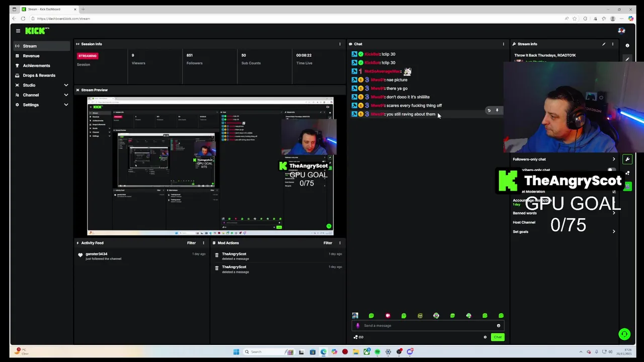Send message with Chat button
This screenshot has height=362, width=644.
pos(498,337)
